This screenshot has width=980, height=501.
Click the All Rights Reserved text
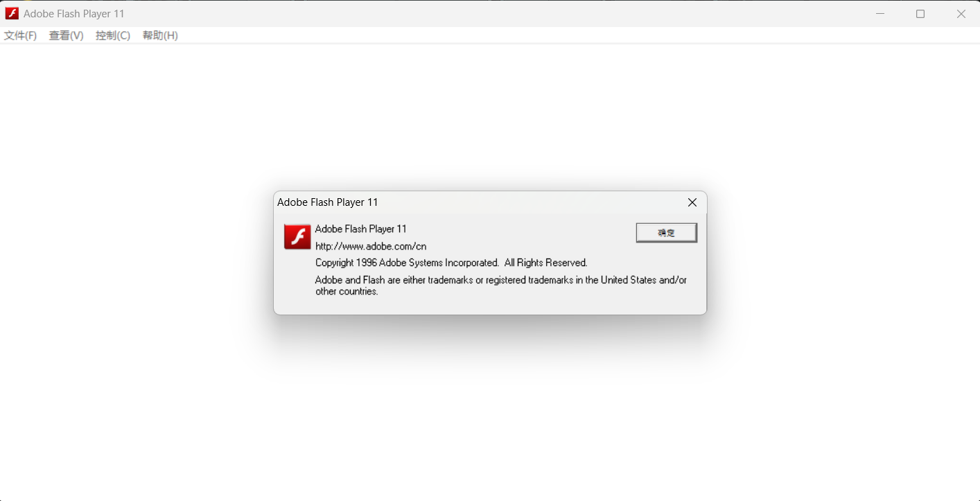(x=545, y=263)
